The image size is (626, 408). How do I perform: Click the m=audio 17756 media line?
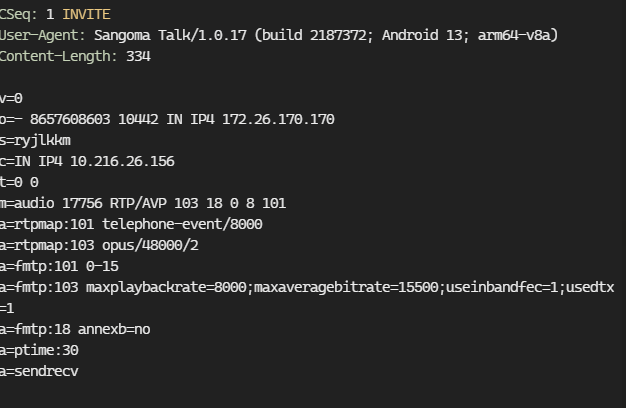143,204
